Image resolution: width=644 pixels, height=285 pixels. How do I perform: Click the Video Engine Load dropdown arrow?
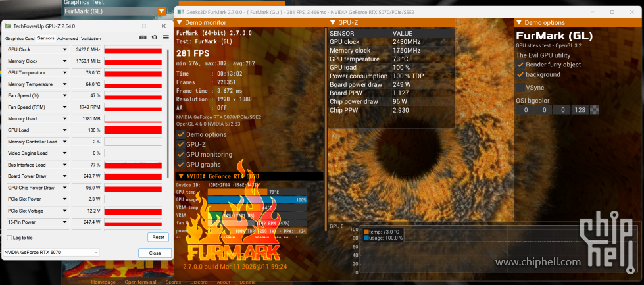64,153
